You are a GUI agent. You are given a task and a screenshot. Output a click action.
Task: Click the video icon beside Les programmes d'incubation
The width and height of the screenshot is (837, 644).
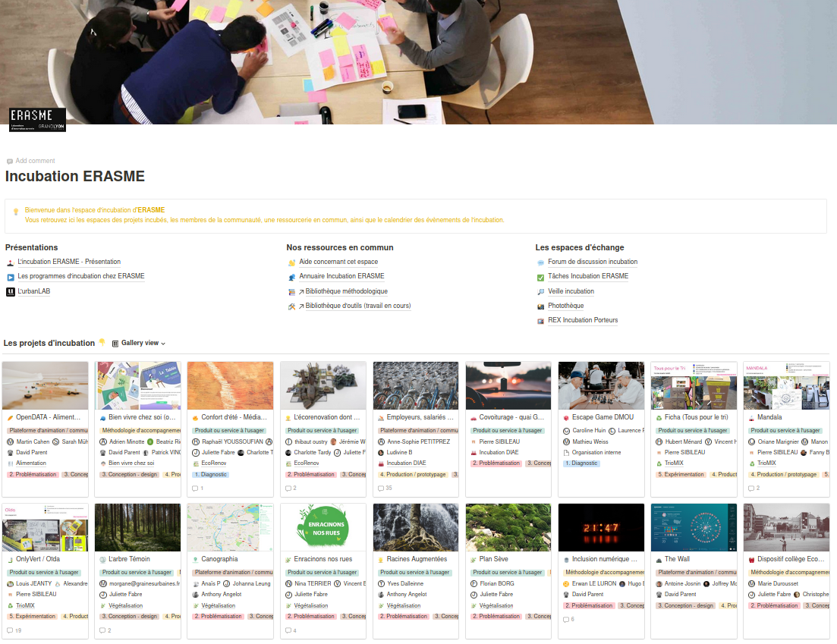[x=10, y=276]
